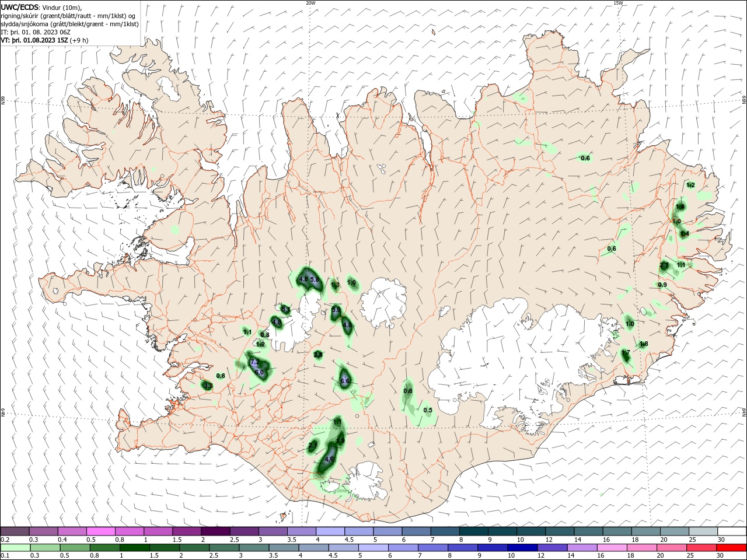Click the '30' label on the upper scale
This screenshot has height=560, width=747.
pyautogui.click(x=721, y=540)
